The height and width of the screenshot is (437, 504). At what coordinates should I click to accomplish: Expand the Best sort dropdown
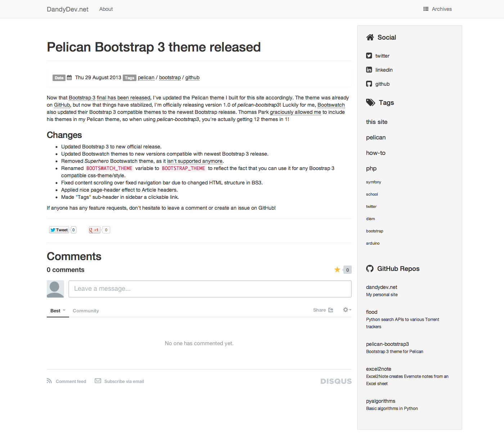point(58,311)
